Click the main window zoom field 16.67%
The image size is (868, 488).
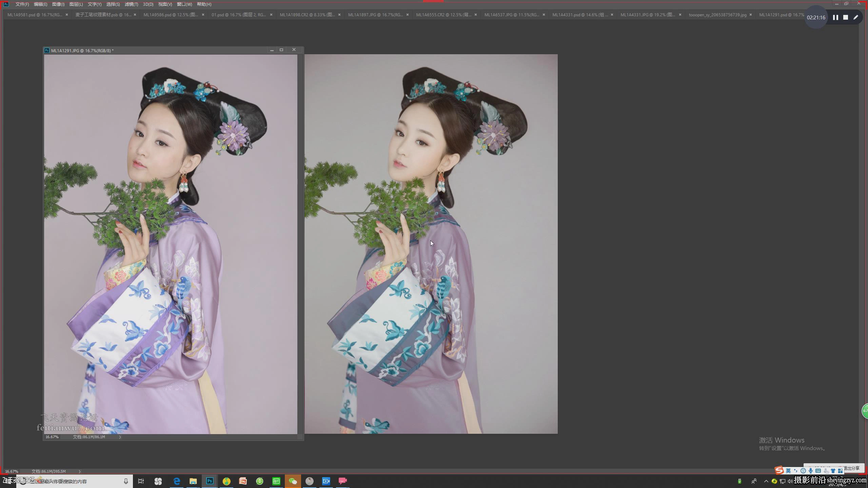tap(12, 471)
